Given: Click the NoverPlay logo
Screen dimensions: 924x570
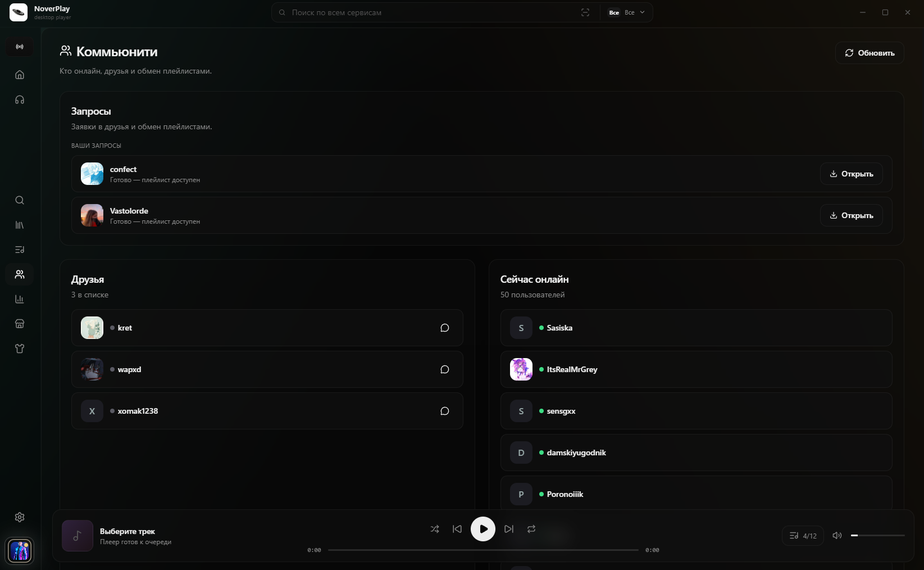Looking at the screenshot, I should [19, 12].
